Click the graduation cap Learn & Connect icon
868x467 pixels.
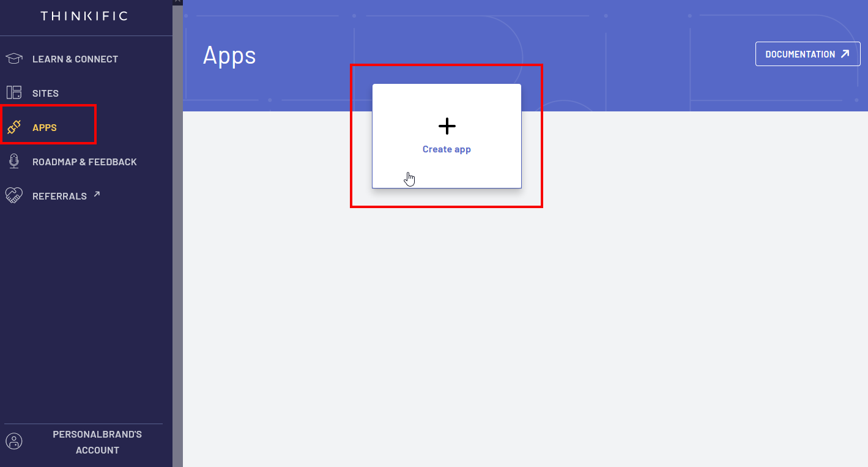click(14, 59)
